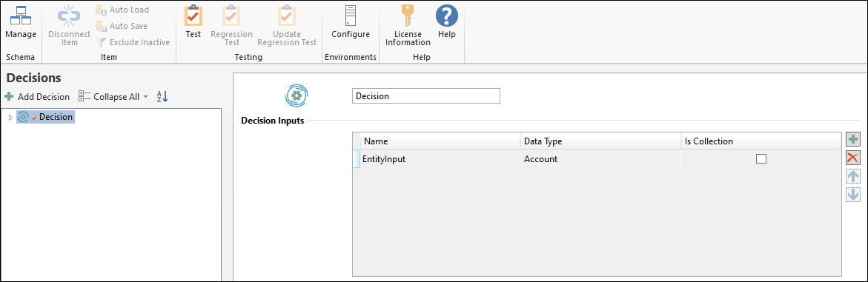Click the Name column header

coord(440,141)
